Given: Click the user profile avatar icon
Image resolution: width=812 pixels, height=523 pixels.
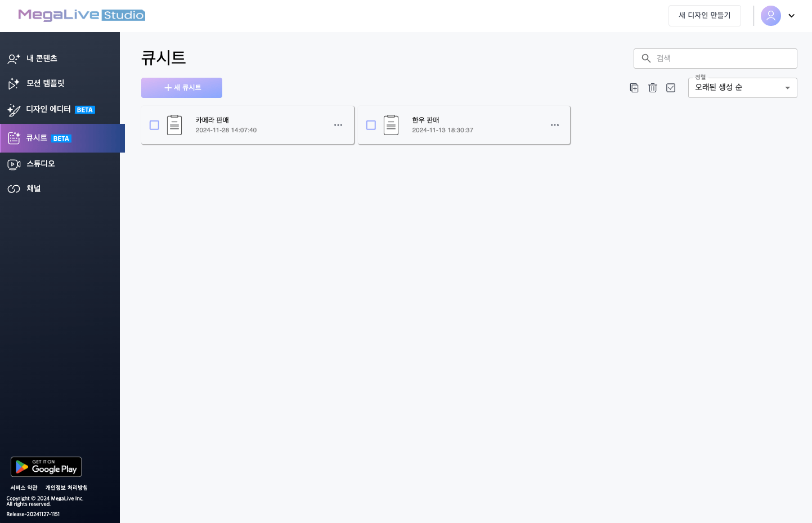Looking at the screenshot, I should point(770,16).
